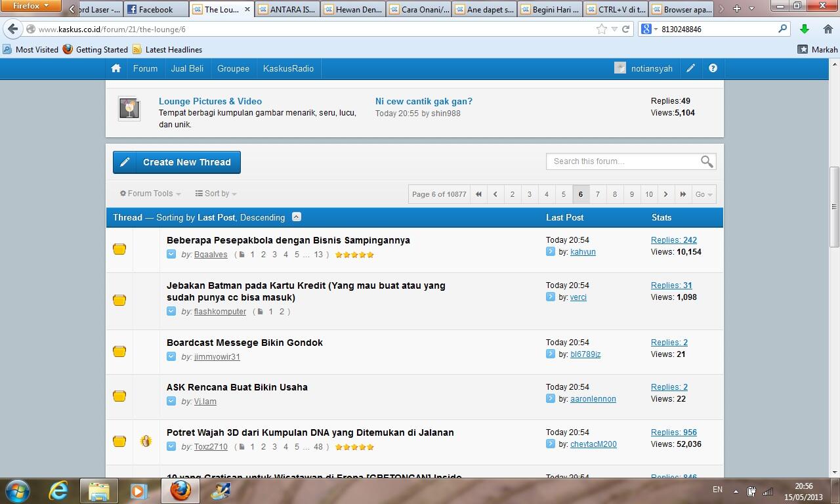This screenshot has height=504, width=840.
Task: Bookmark page with the star icon
Action: [601, 29]
